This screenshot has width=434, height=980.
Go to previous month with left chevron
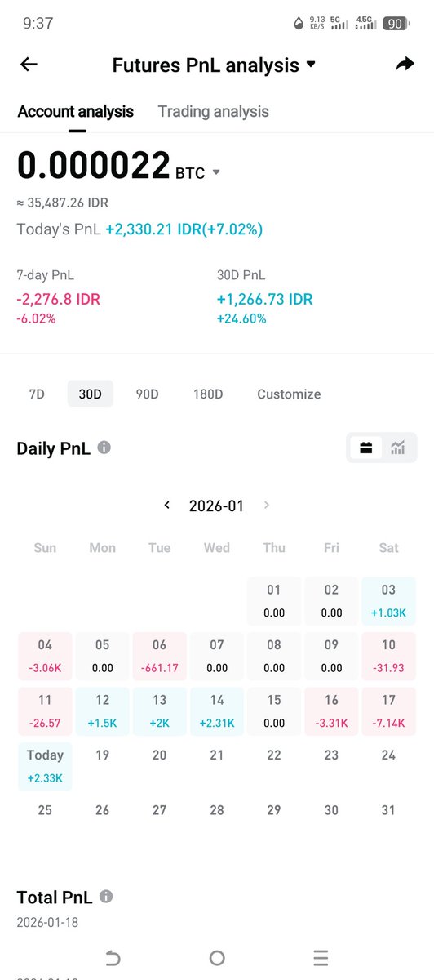point(167,506)
